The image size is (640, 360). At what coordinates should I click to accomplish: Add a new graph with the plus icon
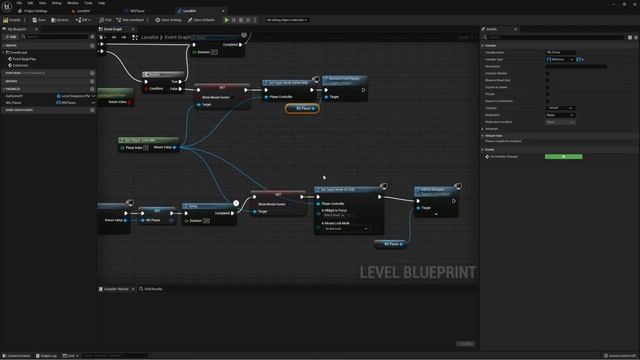pyautogui.click(x=92, y=46)
